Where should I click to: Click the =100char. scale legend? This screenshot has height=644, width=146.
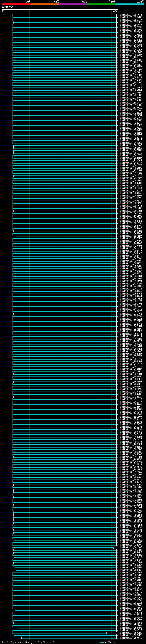[109, 642]
